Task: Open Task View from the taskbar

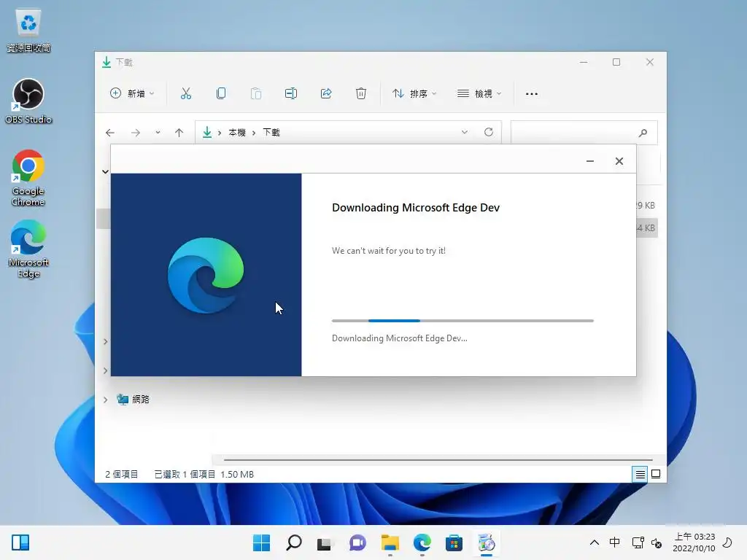Action: 325,542
